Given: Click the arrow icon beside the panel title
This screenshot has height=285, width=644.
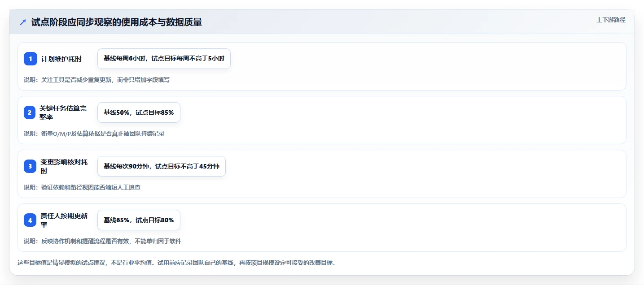Looking at the screenshot, I should [23, 22].
